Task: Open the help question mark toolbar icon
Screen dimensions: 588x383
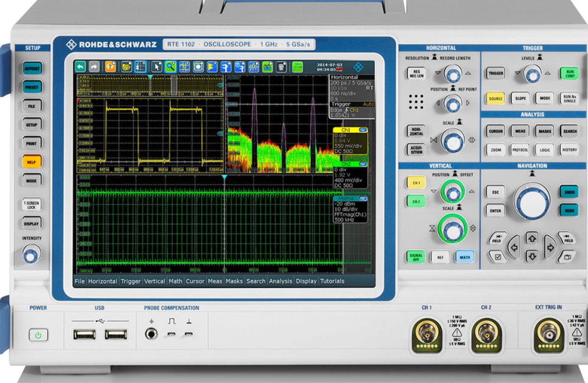Action: tap(110, 67)
